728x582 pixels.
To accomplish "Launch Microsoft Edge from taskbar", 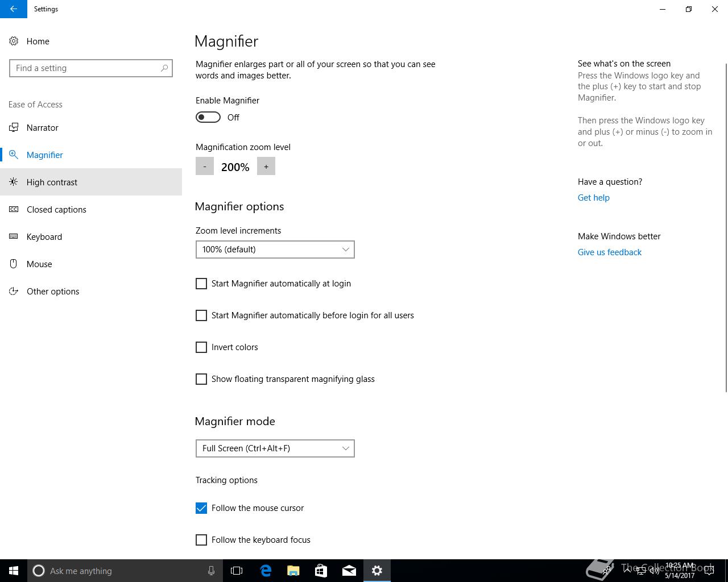I will [x=266, y=571].
